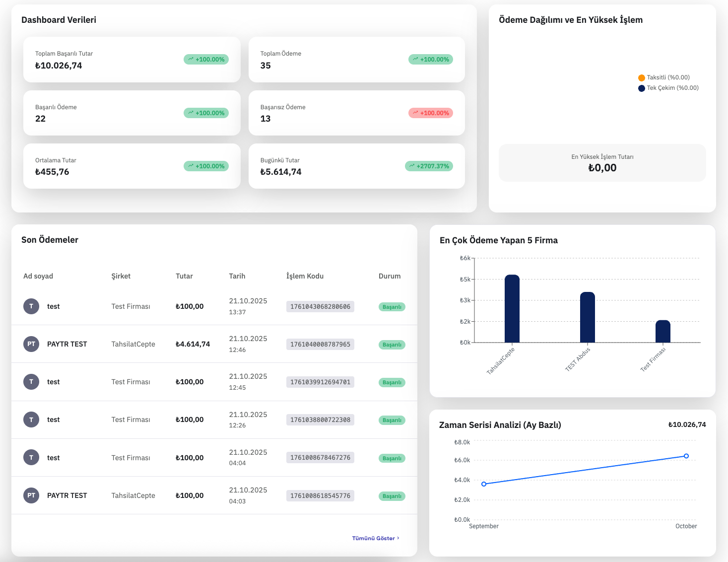Open the Tümünü Göster link
The image size is (728, 562).
click(x=373, y=538)
